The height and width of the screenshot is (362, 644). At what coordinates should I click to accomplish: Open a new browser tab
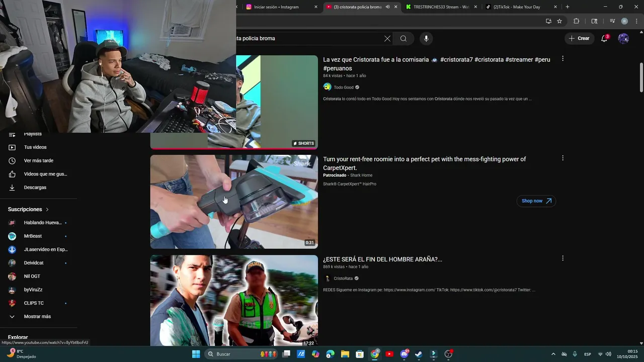click(568, 7)
